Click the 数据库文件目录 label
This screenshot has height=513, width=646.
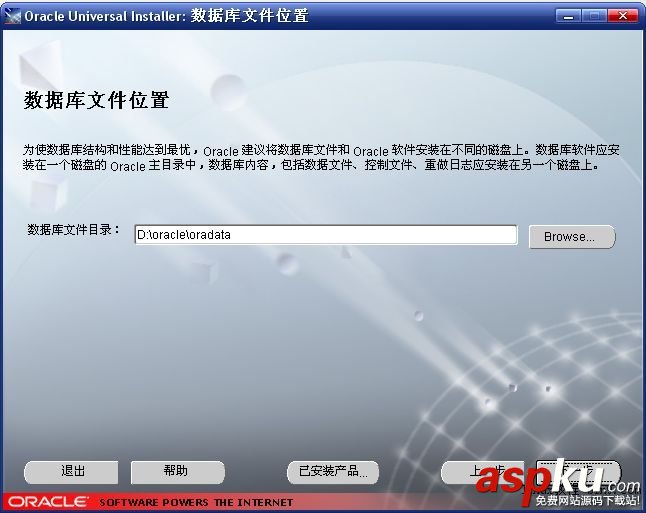[73, 230]
